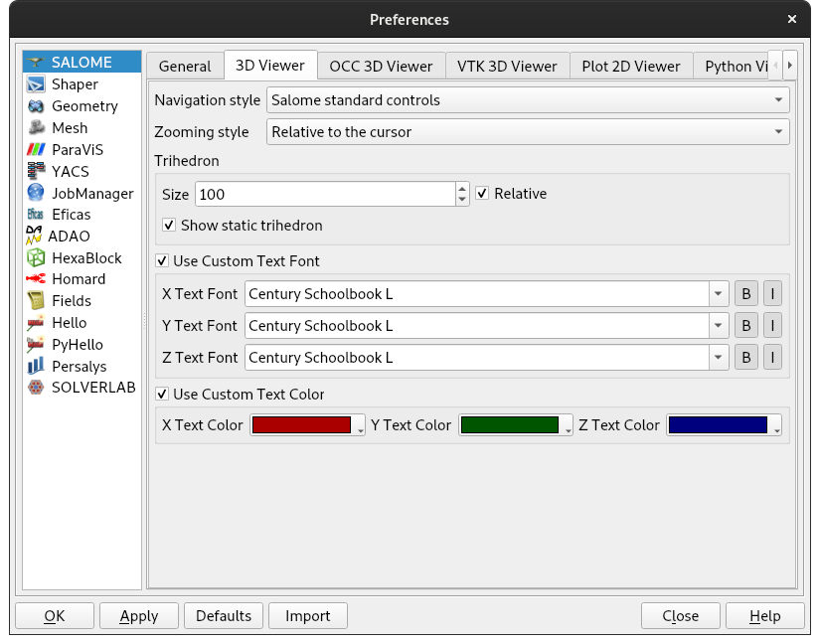
Task: Close the dialog with title bar X
Action: pos(792,19)
